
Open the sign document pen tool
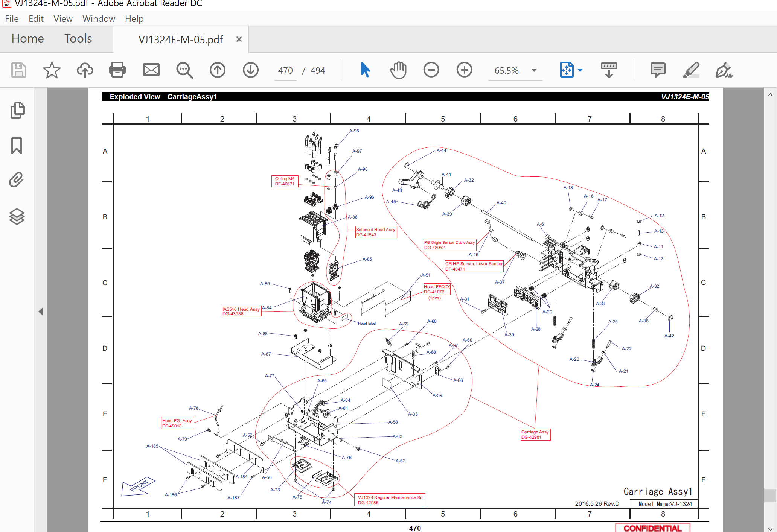pyautogui.click(x=724, y=70)
